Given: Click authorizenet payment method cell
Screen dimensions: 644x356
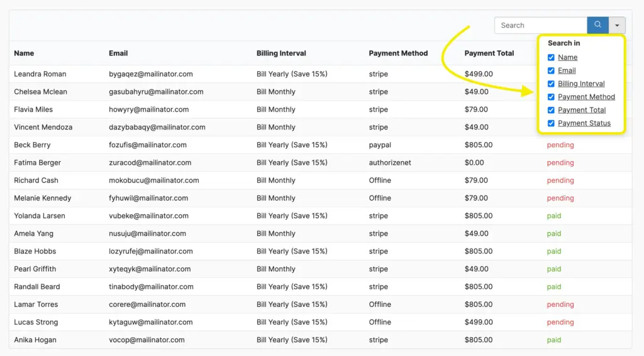Looking at the screenshot, I should [x=390, y=163].
